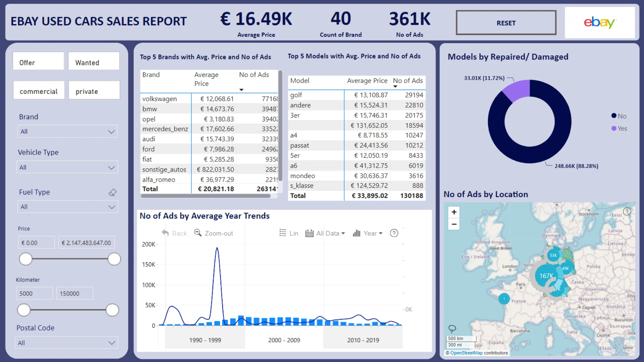Click the No legend item in donut chart
The width and height of the screenshot is (644, 362).
619,116
